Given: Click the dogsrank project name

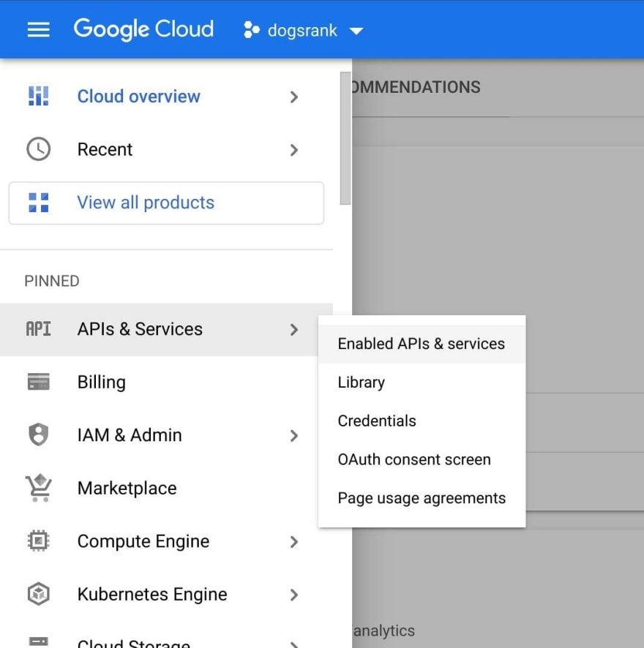Looking at the screenshot, I should 302,31.
